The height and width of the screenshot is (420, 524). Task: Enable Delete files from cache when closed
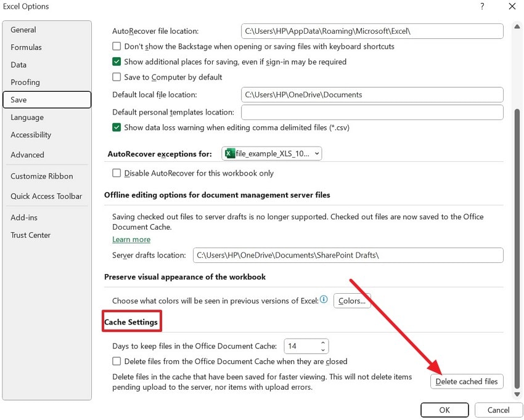point(117,361)
